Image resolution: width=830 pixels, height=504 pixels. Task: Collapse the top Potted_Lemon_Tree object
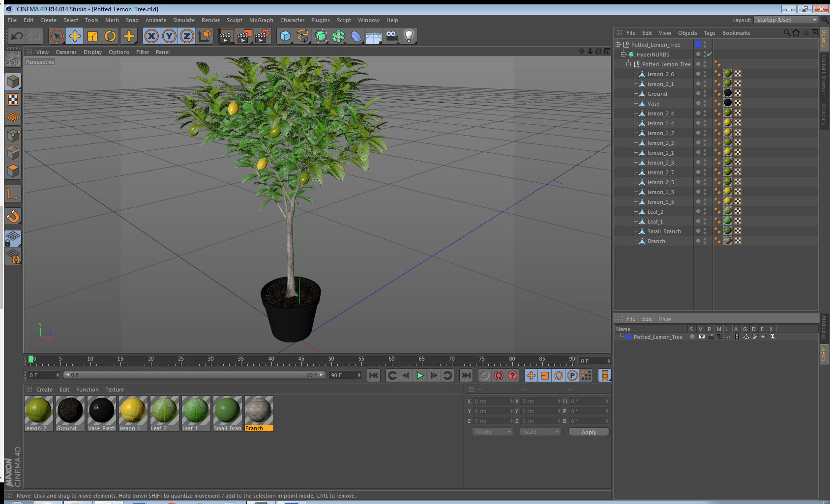click(x=618, y=44)
